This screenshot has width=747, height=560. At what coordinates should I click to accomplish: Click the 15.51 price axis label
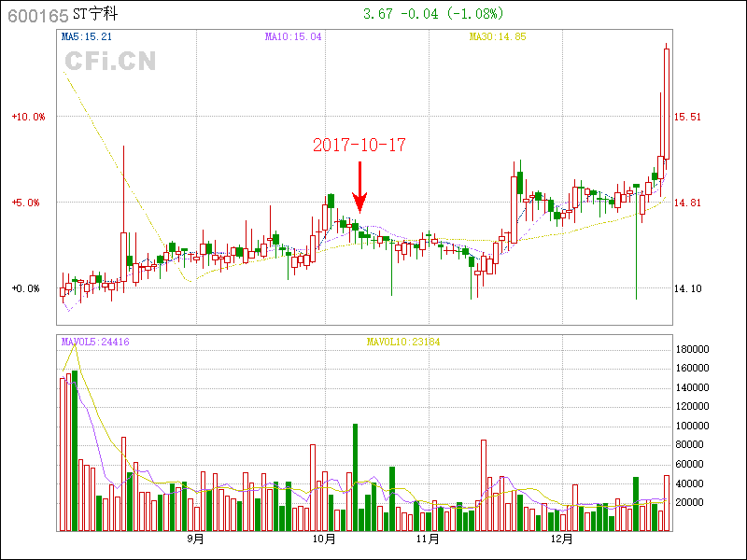tap(687, 117)
